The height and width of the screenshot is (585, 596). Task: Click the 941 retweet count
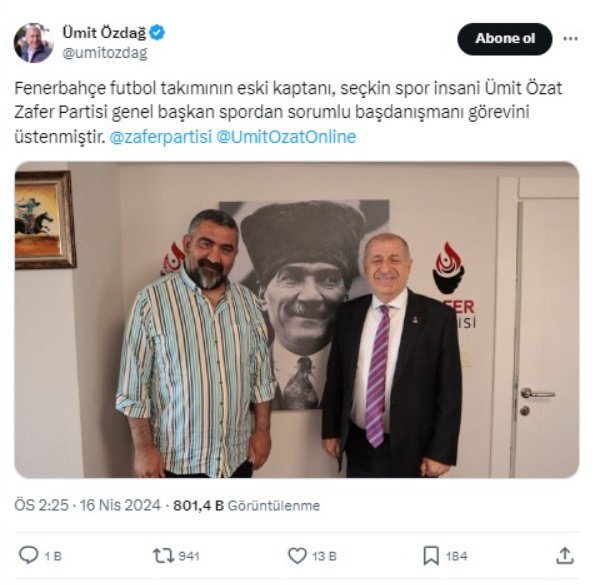(x=189, y=556)
